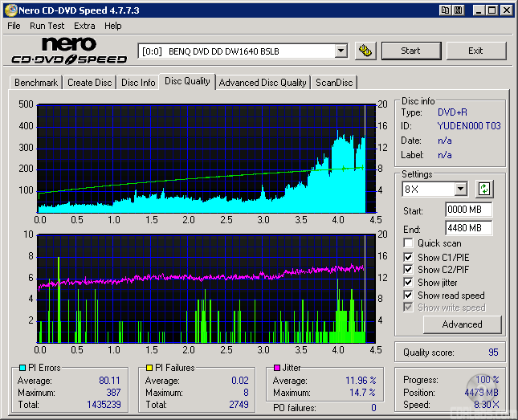Enable the Quick scan checkbox

(409, 243)
